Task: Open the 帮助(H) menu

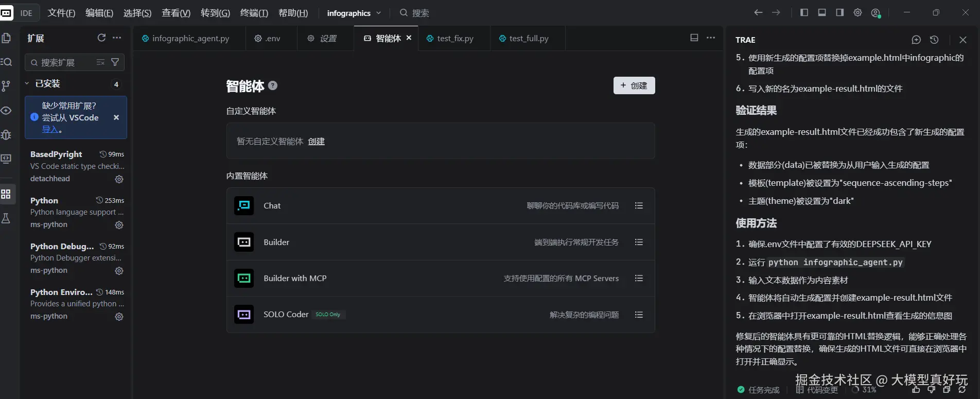Action: tap(293, 13)
